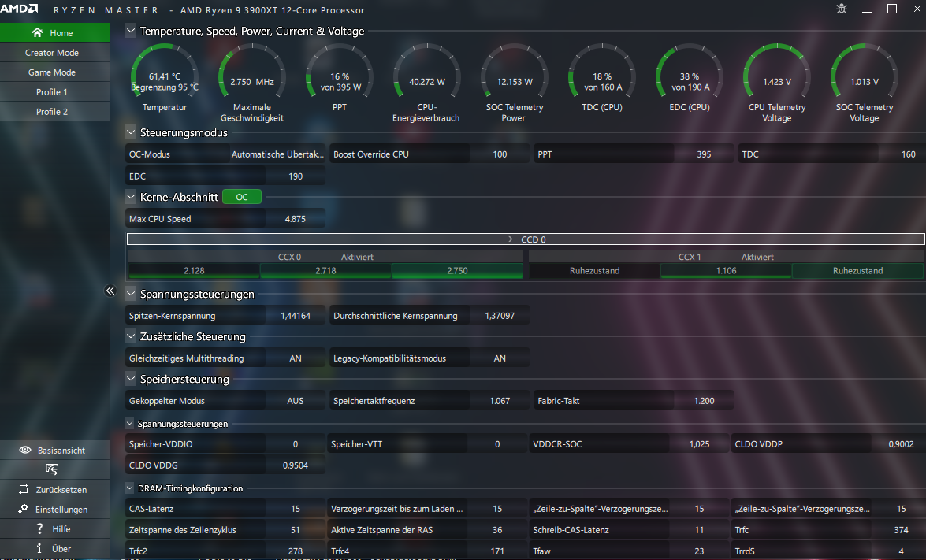Click Gekoppelter Modus AUS value
The height and width of the screenshot is (560, 926).
tap(296, 401)
